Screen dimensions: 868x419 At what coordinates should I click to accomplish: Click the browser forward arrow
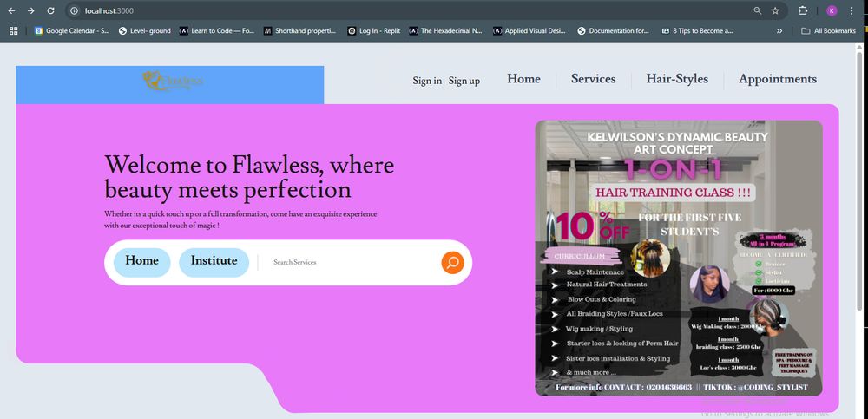[x=31, y=10]
